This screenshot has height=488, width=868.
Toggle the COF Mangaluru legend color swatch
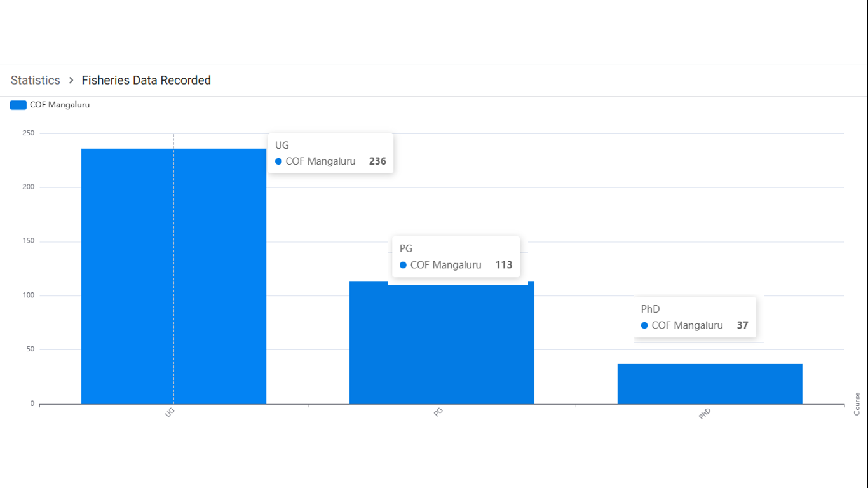18,105
